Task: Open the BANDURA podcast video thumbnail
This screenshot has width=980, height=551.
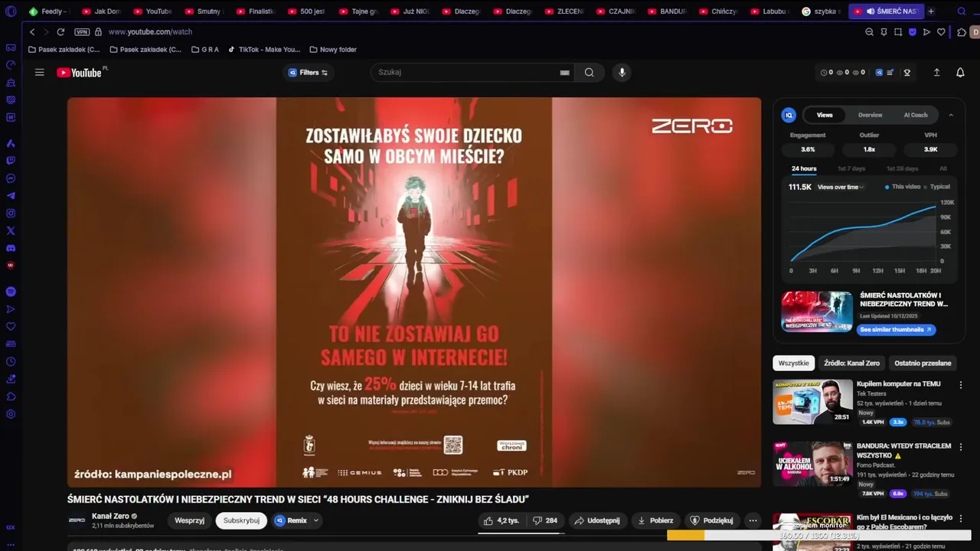Action: click(812, 464)
